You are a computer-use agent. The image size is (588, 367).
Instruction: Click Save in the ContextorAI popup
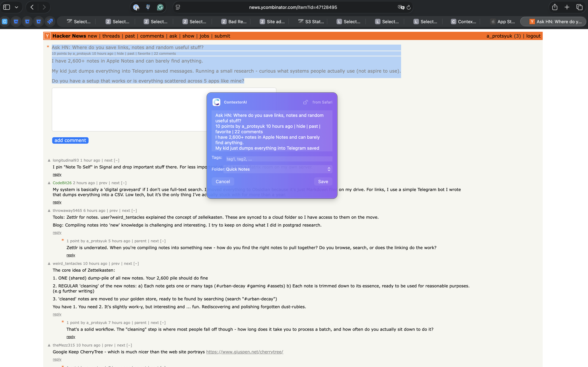pos(323,181)
